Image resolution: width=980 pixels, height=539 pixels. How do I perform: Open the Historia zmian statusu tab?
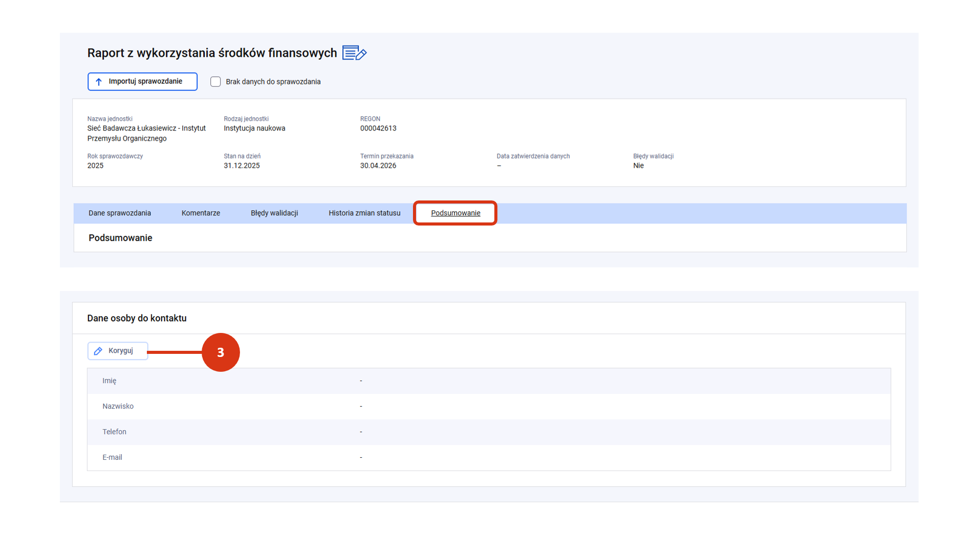pos(364,213)
